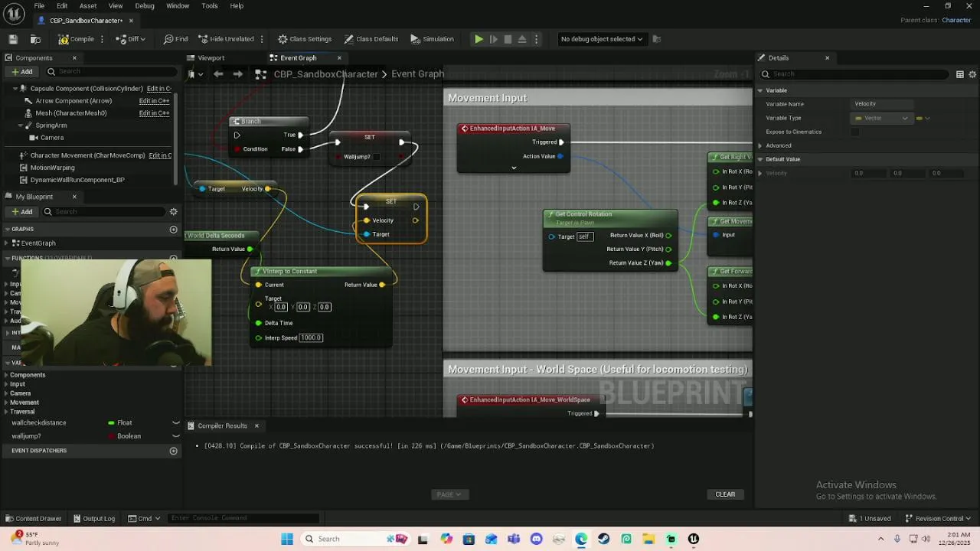The image size is (980, 551).
Task: Select the MotionWarping component
Action: (52, 168)
